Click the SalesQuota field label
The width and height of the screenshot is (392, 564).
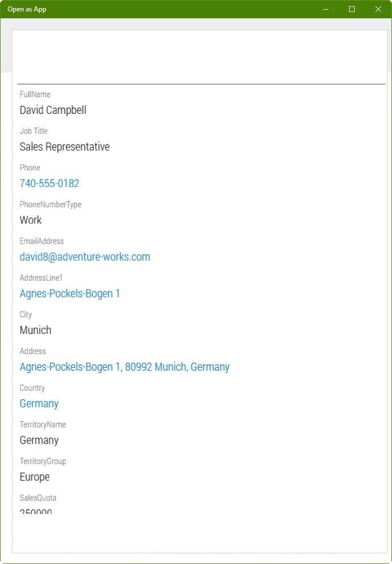pos(38,498)
